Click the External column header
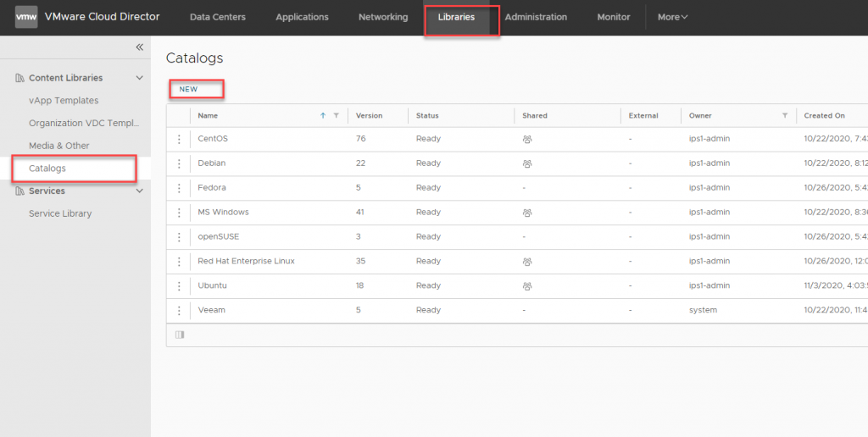Viewport: 868px width, 437px height. (643, 116)
